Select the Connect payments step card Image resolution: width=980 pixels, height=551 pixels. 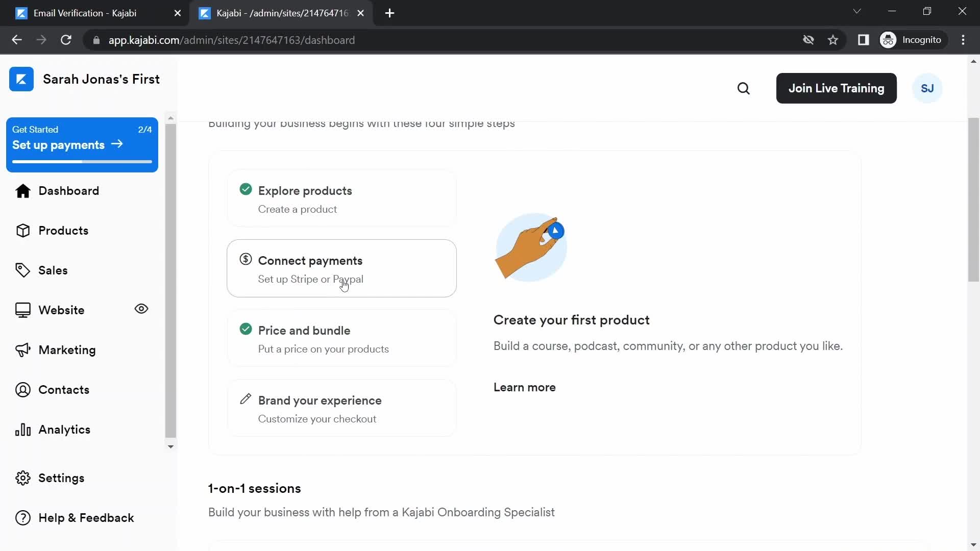click(341, 268)
